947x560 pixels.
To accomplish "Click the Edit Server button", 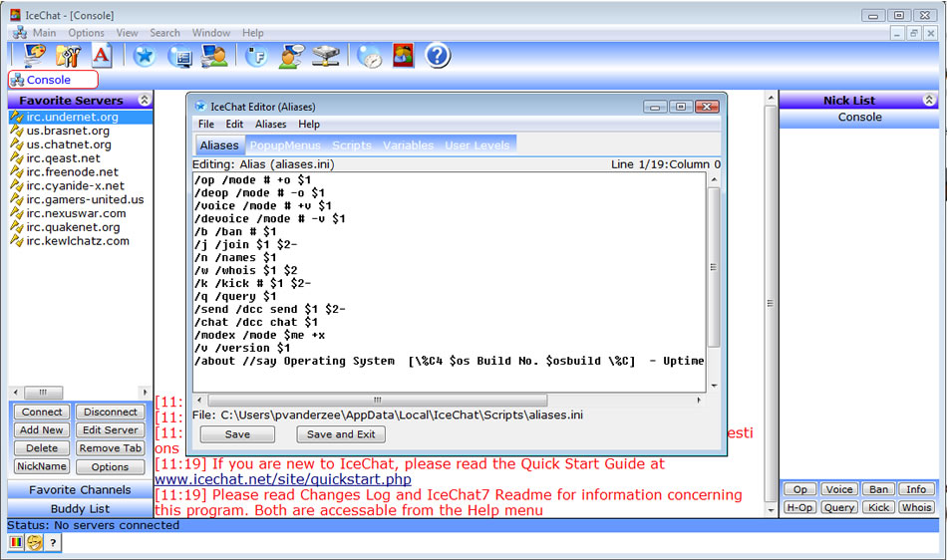I will [x=111, y=429].
